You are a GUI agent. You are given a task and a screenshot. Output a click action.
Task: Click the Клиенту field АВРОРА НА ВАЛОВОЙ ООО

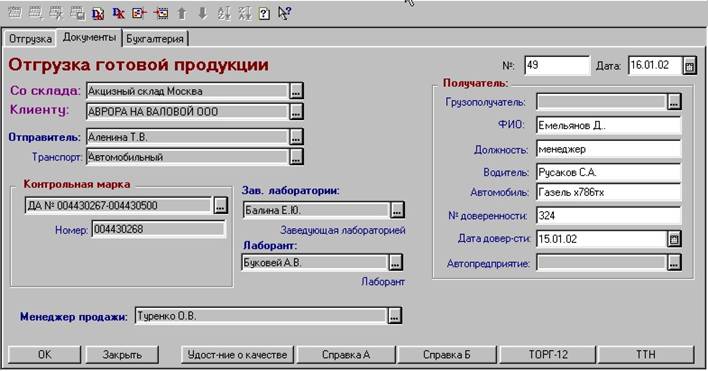point(187,111)
